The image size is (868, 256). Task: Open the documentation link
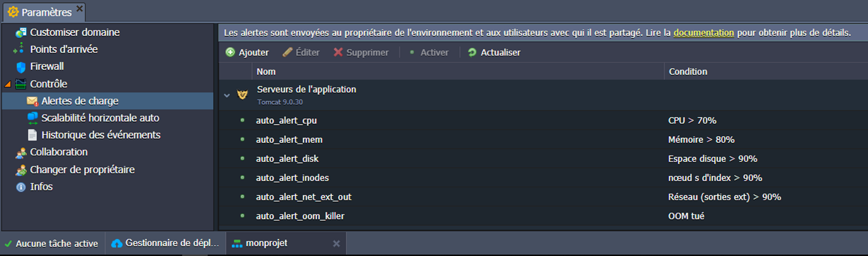pyautogui.click(x=703, y=33)
